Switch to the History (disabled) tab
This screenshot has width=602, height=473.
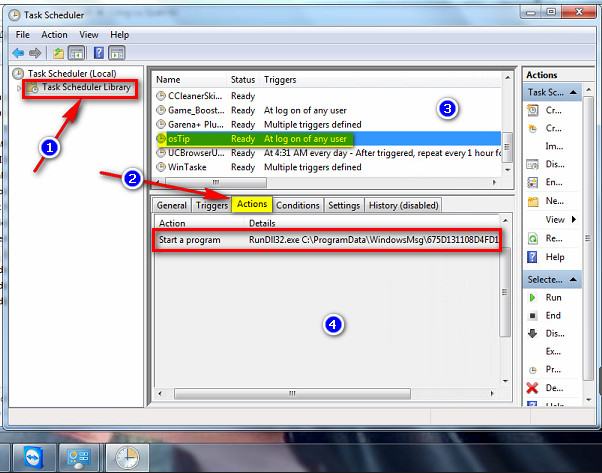point(402,205)
